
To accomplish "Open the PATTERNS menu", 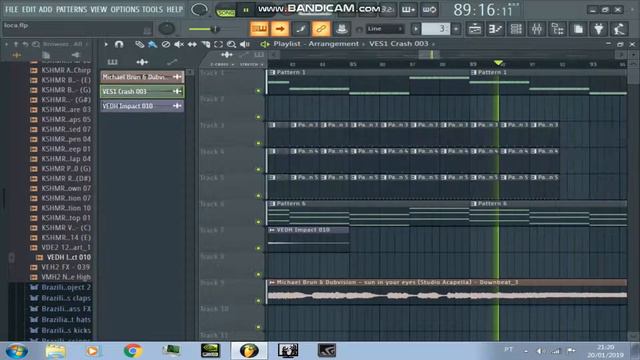I will (71, 9).
